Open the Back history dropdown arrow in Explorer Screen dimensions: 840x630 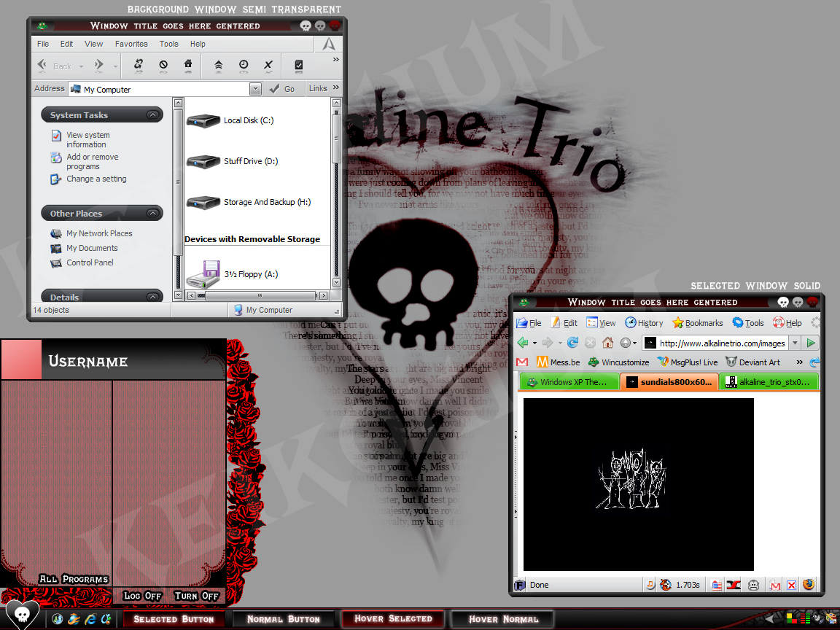pos(82,66)
